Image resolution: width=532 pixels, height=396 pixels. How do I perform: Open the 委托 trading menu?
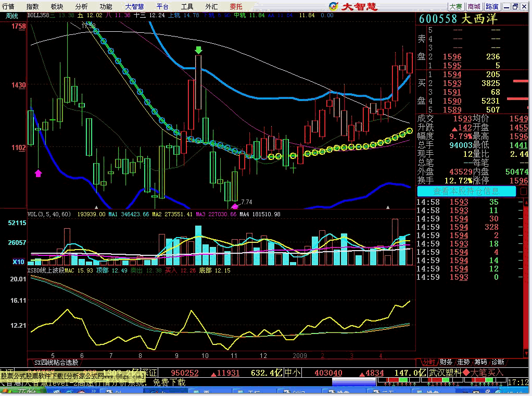236,6
